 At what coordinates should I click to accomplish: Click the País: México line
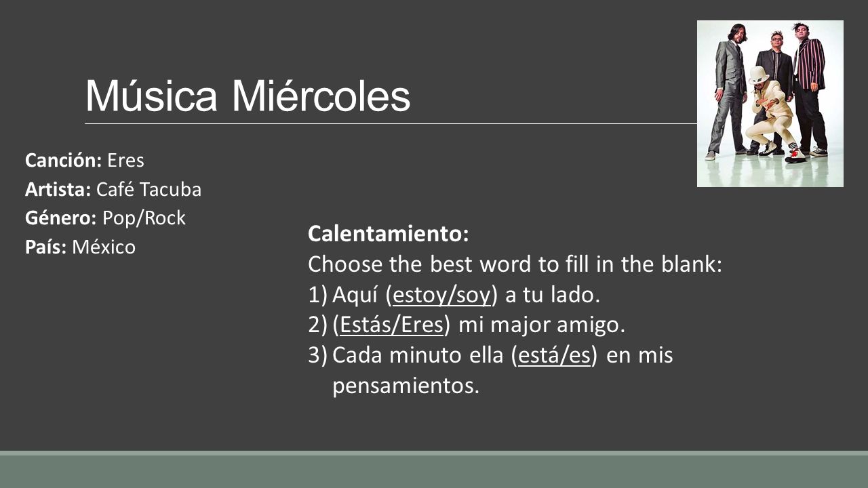pos(80,247)
